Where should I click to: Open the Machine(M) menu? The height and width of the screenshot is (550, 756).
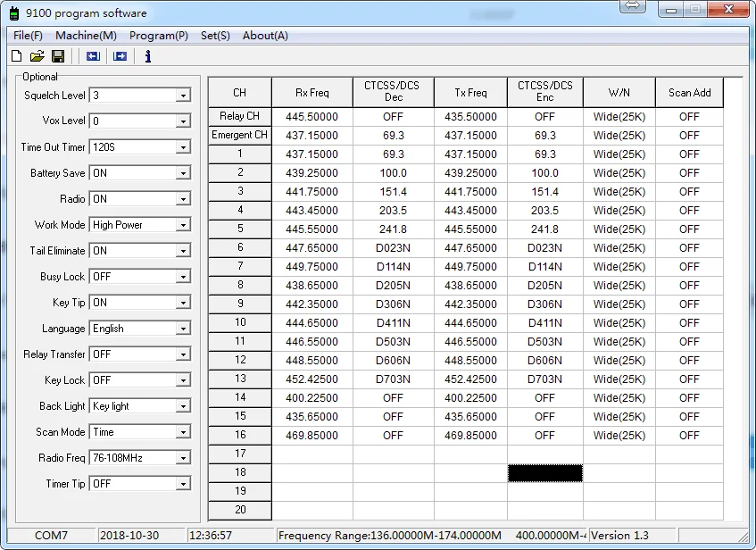pos(86,36)
